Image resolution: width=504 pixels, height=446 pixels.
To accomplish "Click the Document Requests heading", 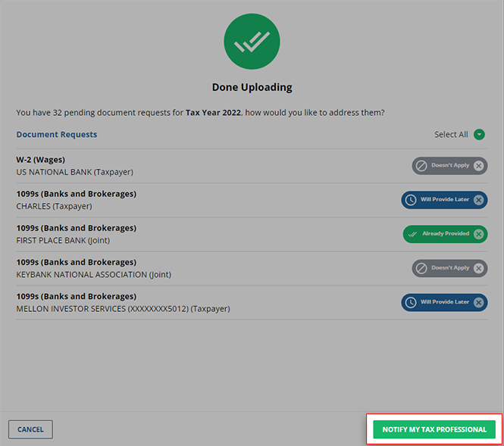I will coord(57,135).
